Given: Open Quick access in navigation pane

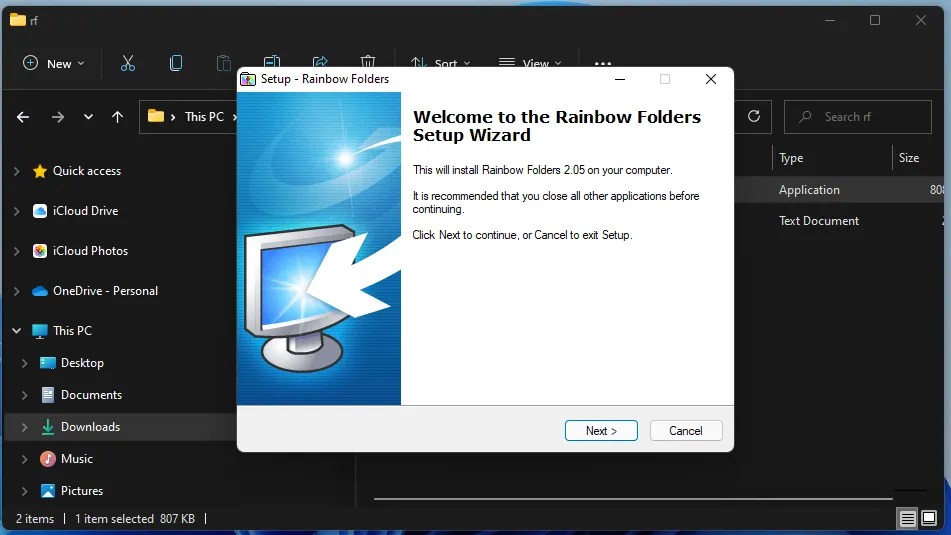Looking at the screenshot, I should 87,171.
